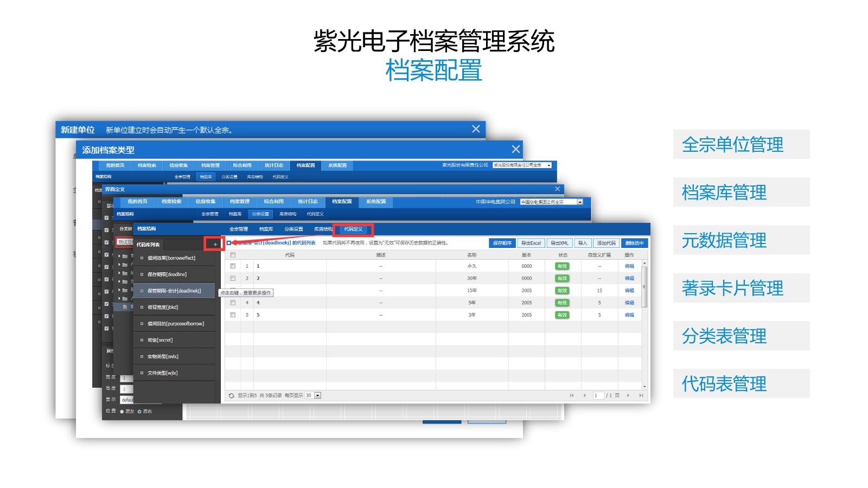
Task: Click the bullet icon beside 密级[secret]
Action: tap(142, 340)
